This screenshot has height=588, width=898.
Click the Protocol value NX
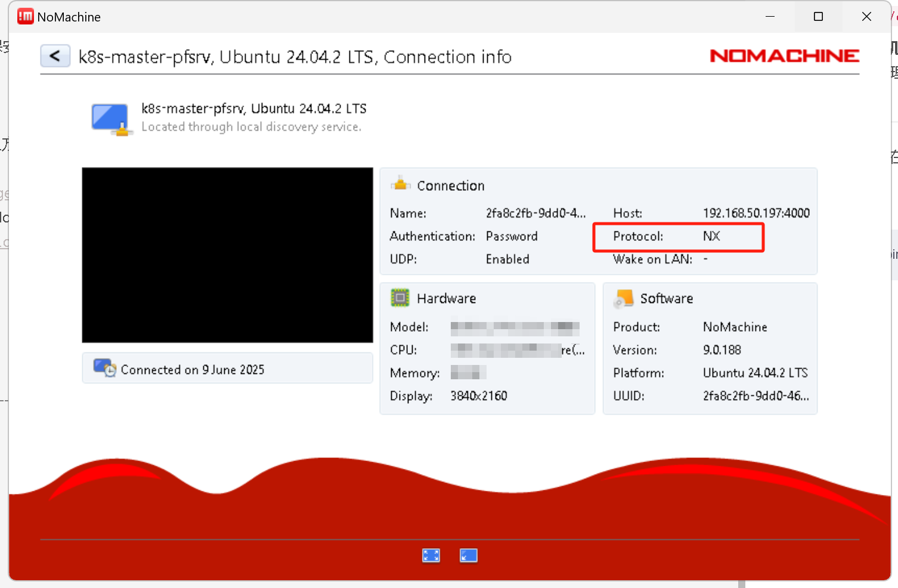coord(711,236)
